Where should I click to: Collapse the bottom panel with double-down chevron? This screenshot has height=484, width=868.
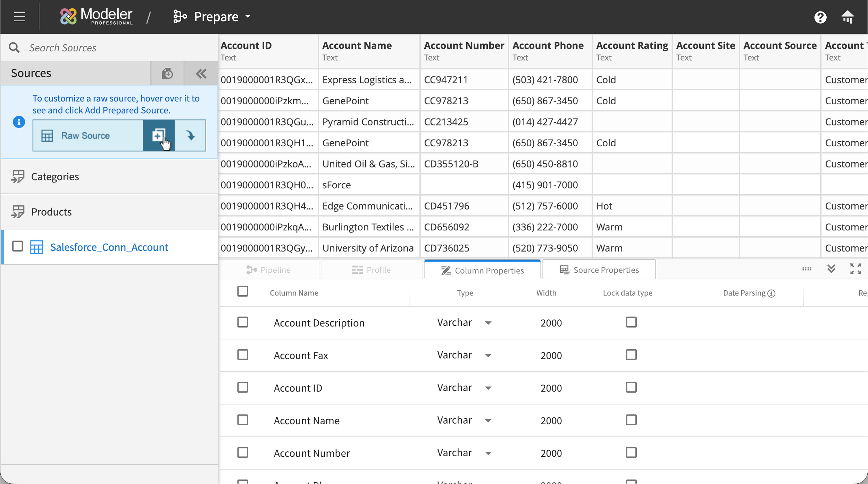(831, 269)
